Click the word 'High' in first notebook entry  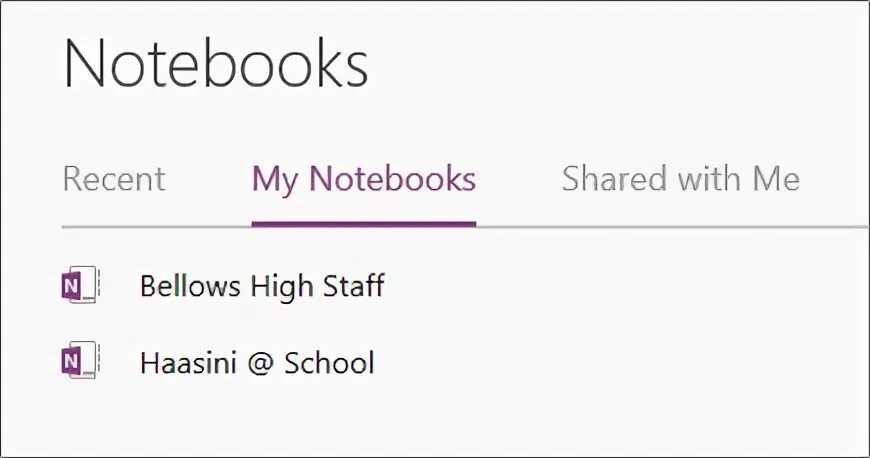point(281,287)
